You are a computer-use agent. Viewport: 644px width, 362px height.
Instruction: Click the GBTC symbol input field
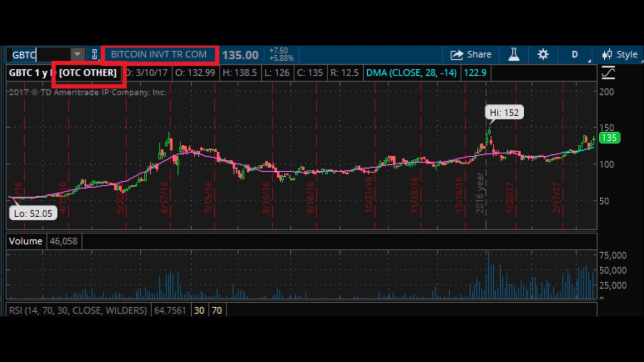(38, 55)
